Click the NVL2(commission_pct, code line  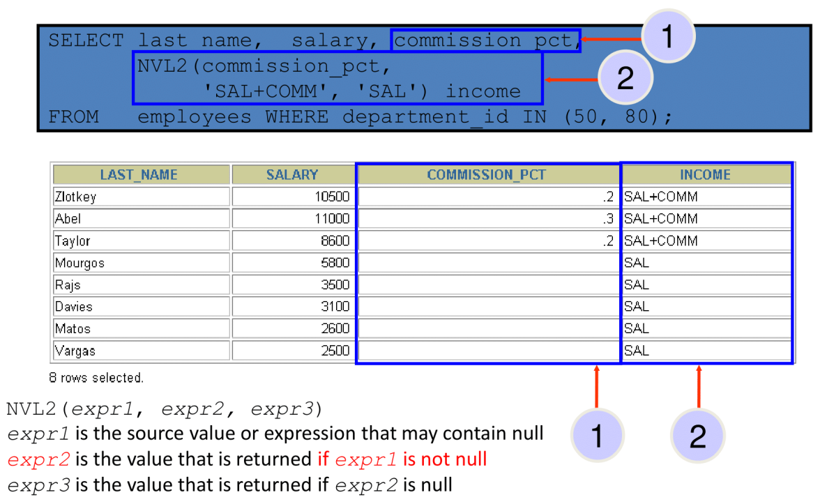click(x=264, y=66)
